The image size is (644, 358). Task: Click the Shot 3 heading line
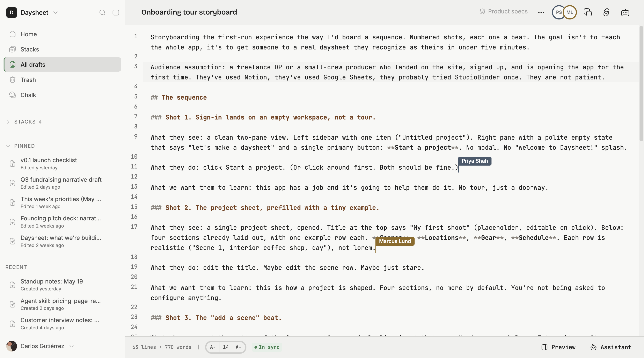click(216, 318)
